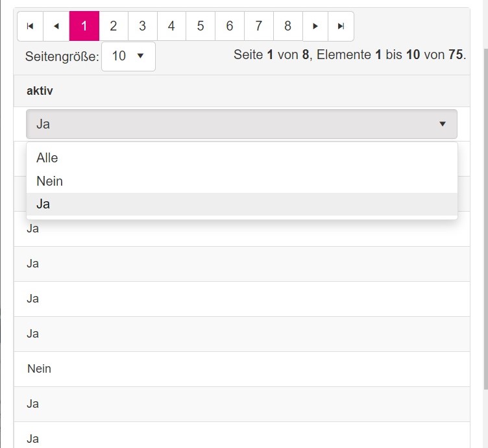Open page 3 of results
488x448 pixels.
tap(142, 26)
